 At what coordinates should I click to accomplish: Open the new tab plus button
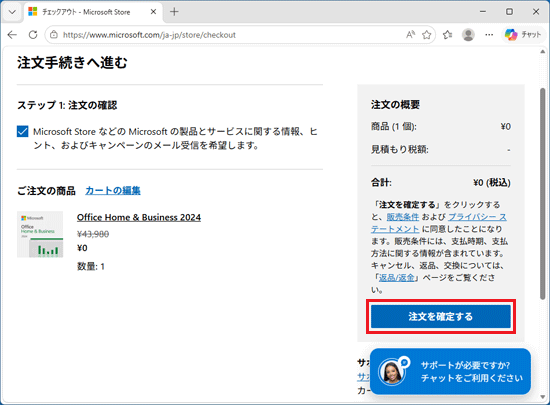[174, 12]
